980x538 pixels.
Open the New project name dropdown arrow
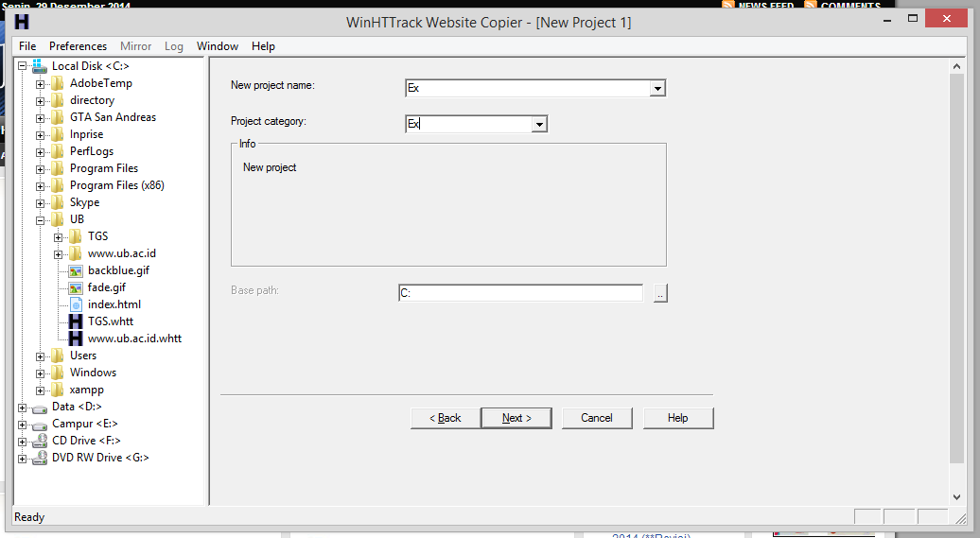[x=656, y=89]
